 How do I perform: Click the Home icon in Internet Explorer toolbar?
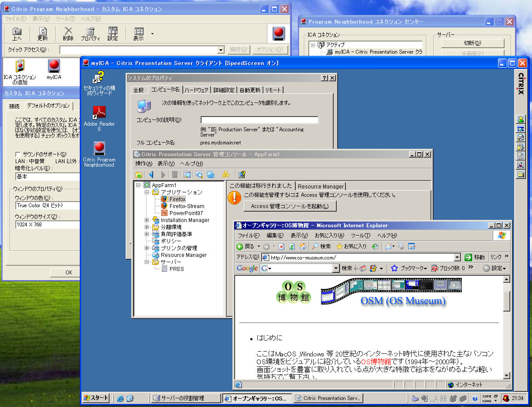pos(303,246)
